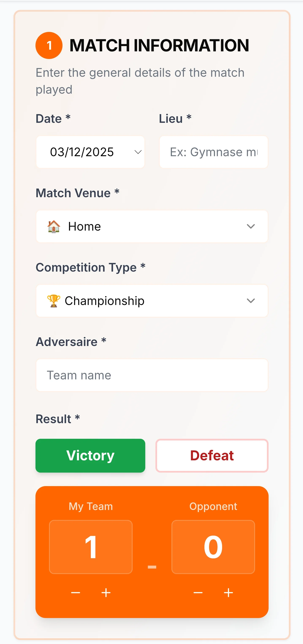Select Defeat as the match result
The image size is (303, 644).
point(212,455)
